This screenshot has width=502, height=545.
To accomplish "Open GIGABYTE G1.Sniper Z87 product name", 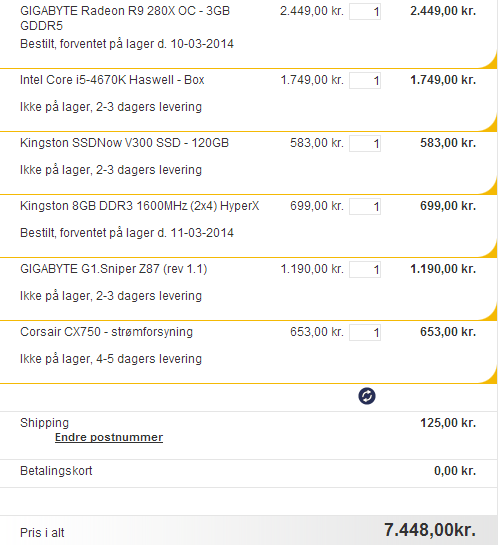I will (x=113, y=269).
